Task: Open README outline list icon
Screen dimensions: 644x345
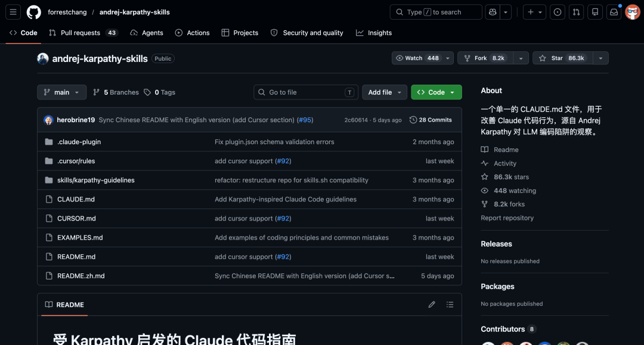Action: [450, 304]
